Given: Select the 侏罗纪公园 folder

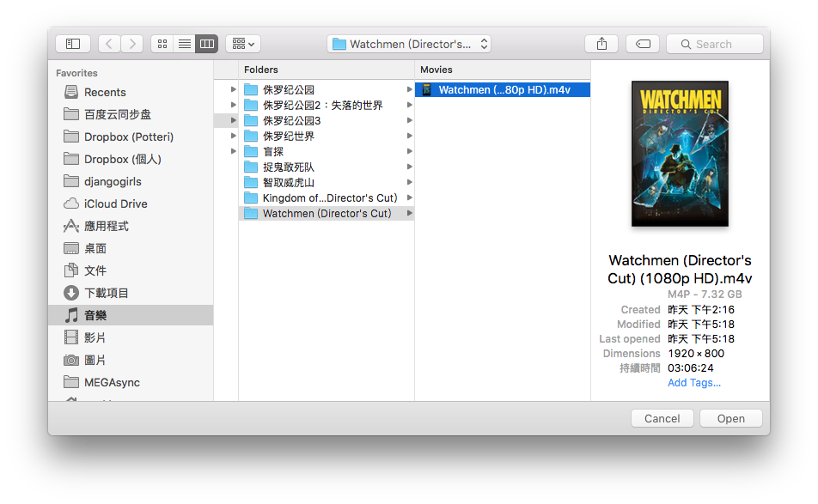Looking at the screenshot, I should 326,89.
